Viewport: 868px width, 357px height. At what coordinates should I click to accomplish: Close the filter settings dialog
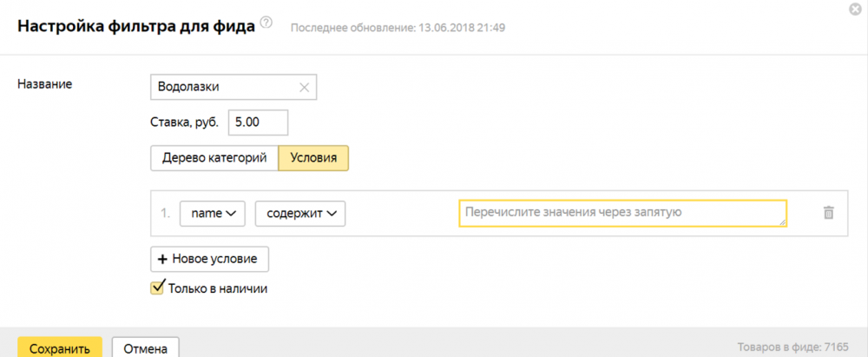point(855,10)
